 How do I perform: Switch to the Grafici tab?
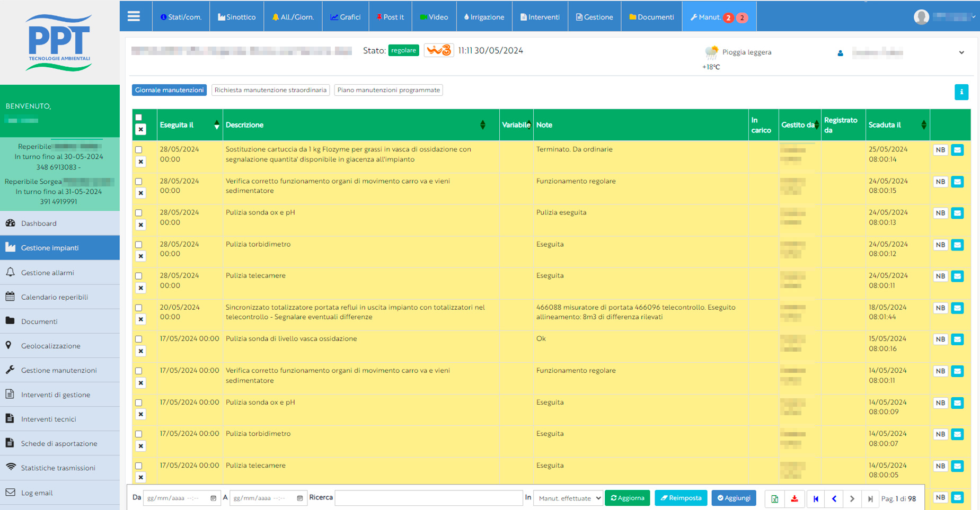346,17
